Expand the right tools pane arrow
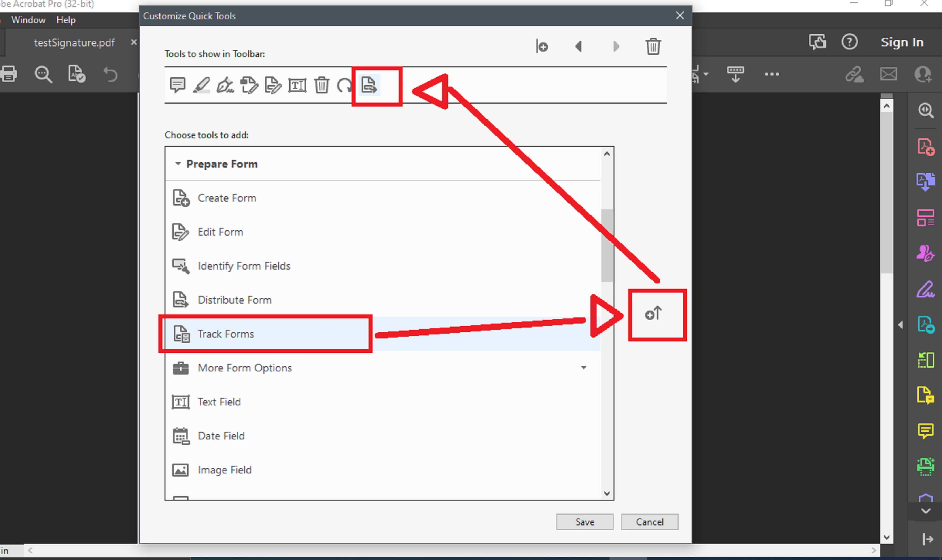Screen dimensions: 942x560 click(900, 325)
